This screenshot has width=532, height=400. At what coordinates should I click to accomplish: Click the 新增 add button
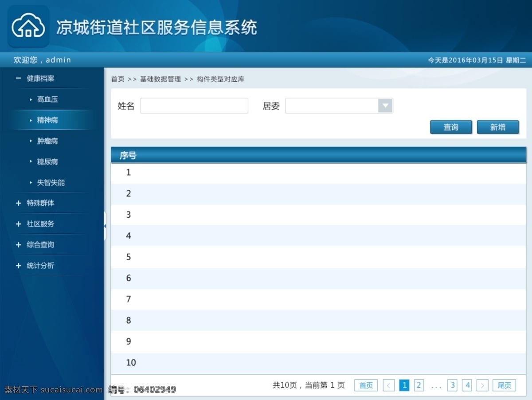coord(498,127)
